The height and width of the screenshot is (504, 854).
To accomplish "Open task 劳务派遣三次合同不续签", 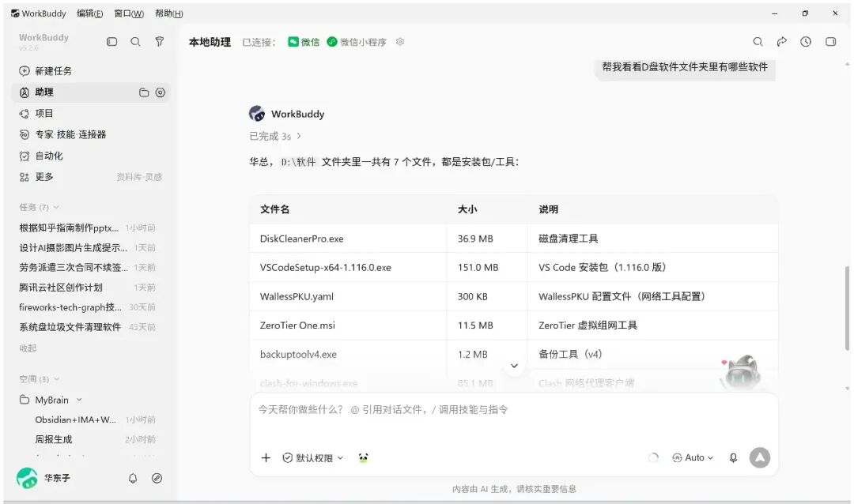I will click(87, 267).
